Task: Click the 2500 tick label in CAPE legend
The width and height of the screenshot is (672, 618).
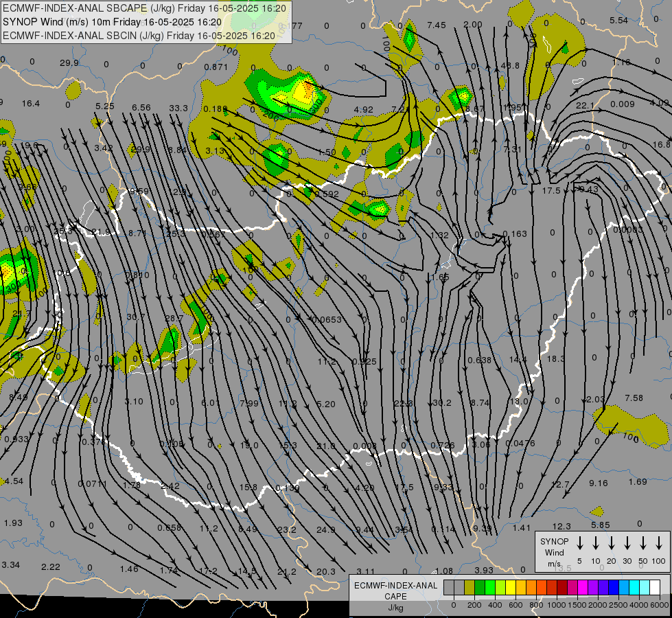Action: click(x=618, y=605)
